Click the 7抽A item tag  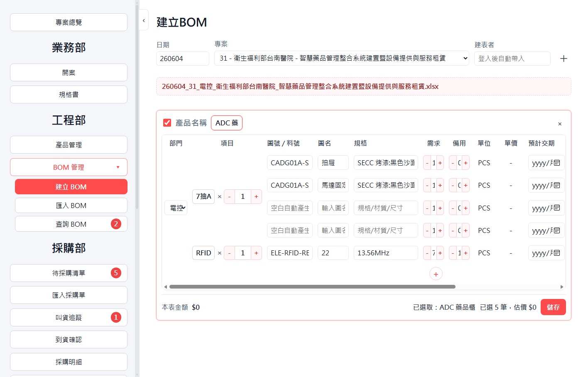(203, 196)
